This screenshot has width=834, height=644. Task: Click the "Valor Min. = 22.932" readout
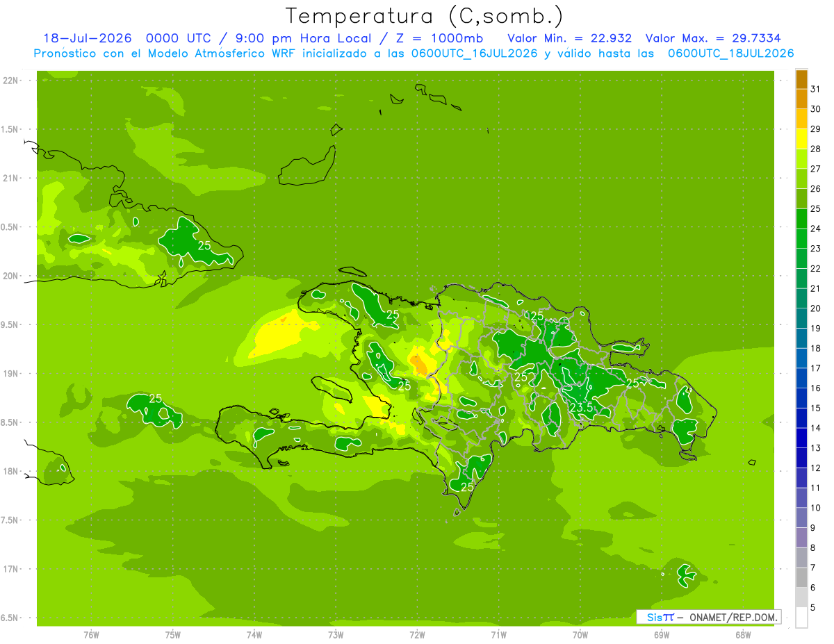click(x=569, y=38)
